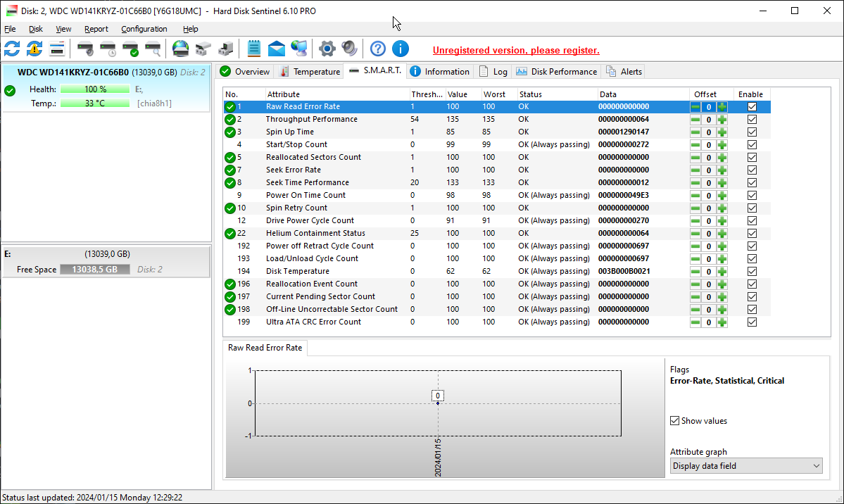Toggle Enable checkbox for Load/Unload Cycle Count
The image size is (844, 504).
click(x=752, y=258)
